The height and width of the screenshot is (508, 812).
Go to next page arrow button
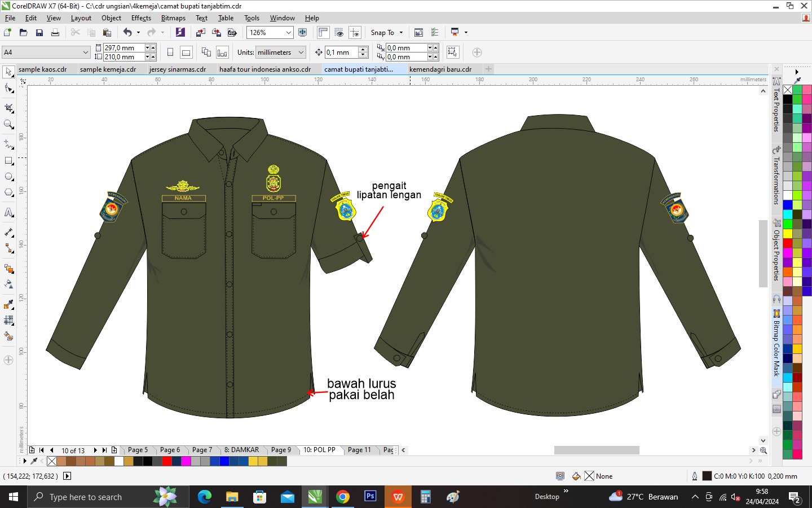point(95,450)
